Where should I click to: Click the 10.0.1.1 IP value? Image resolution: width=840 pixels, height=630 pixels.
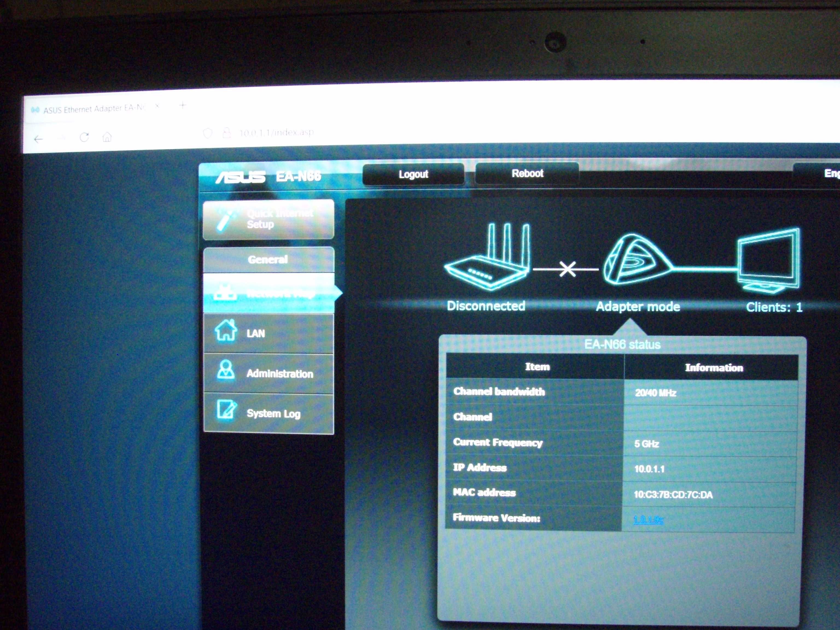(649, 469)
